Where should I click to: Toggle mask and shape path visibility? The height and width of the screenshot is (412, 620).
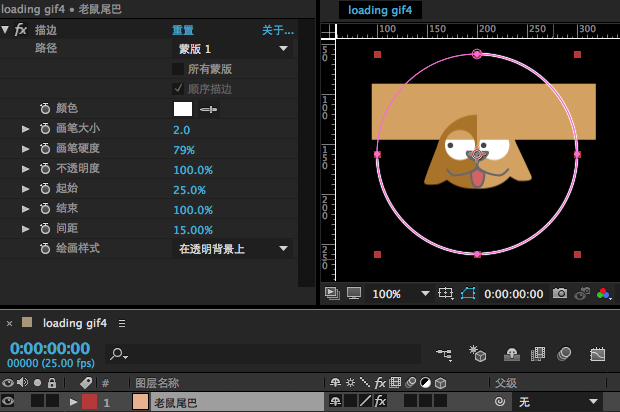pyautogui.click(x=468, y=293)
